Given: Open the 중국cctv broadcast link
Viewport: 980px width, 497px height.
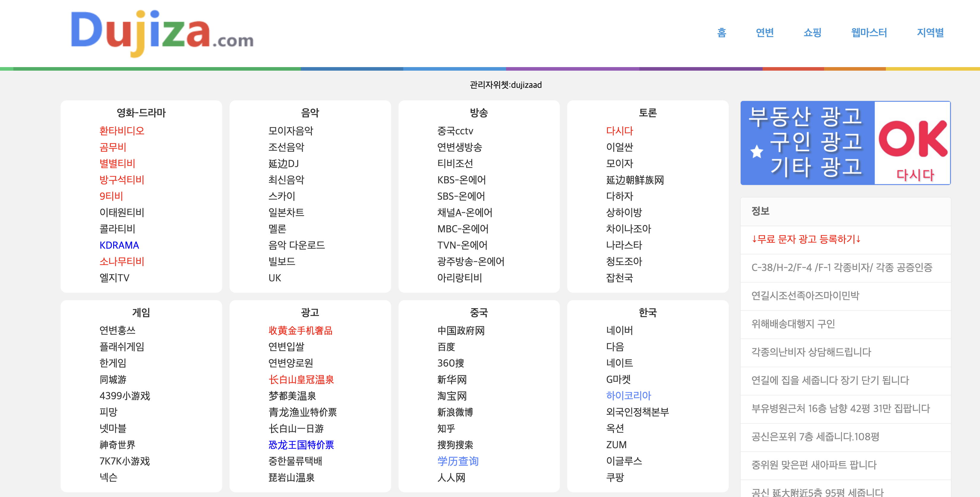Looking at the screenshot, I should [455, 131].
